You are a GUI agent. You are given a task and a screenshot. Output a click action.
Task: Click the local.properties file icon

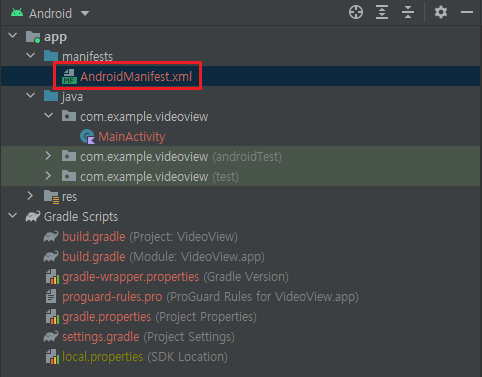click(x=52, y=357)
